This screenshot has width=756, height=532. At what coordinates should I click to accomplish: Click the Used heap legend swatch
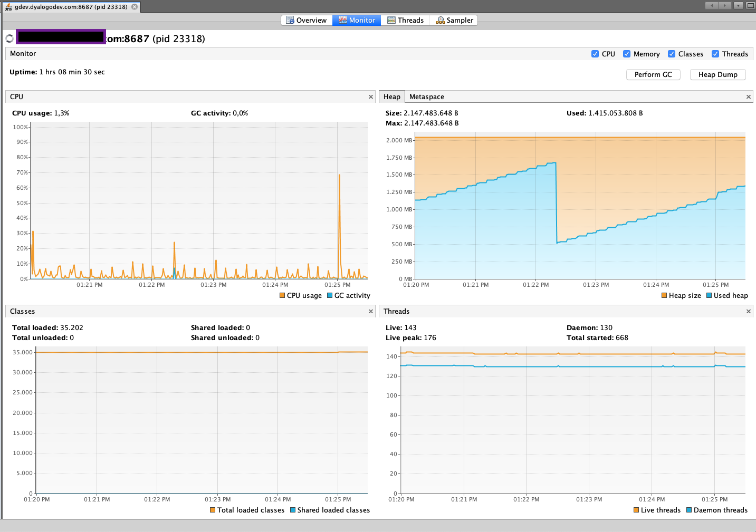tap(709, 295)
